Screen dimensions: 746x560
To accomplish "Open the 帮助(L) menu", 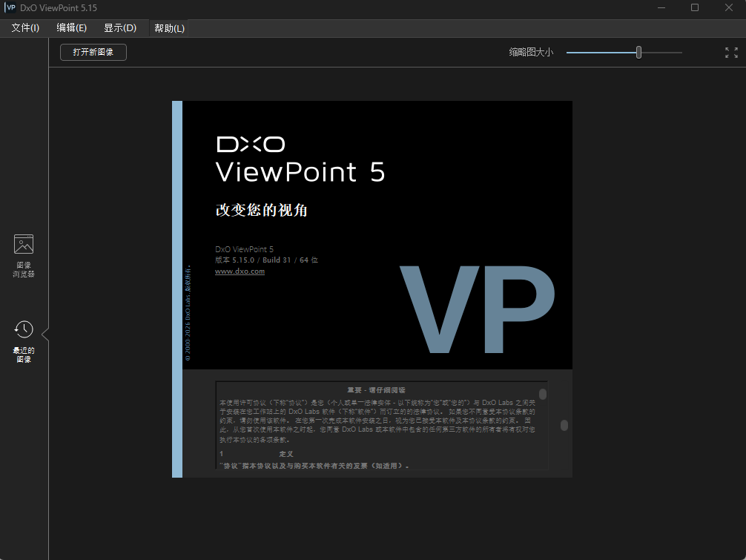I will (x=169, y=28).
